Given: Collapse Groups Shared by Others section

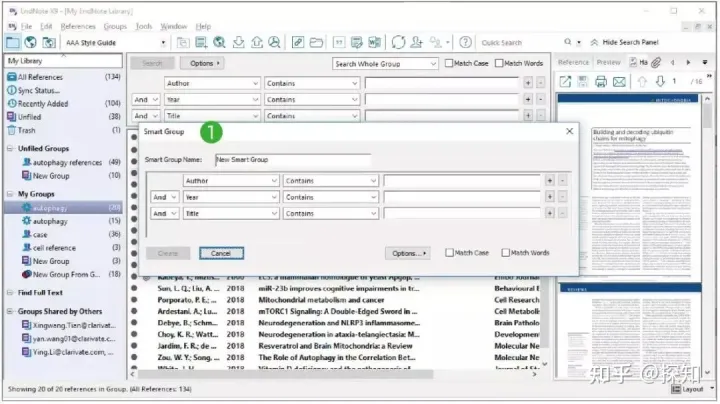Looking at the screenshot, I should [x=10, y=311].
